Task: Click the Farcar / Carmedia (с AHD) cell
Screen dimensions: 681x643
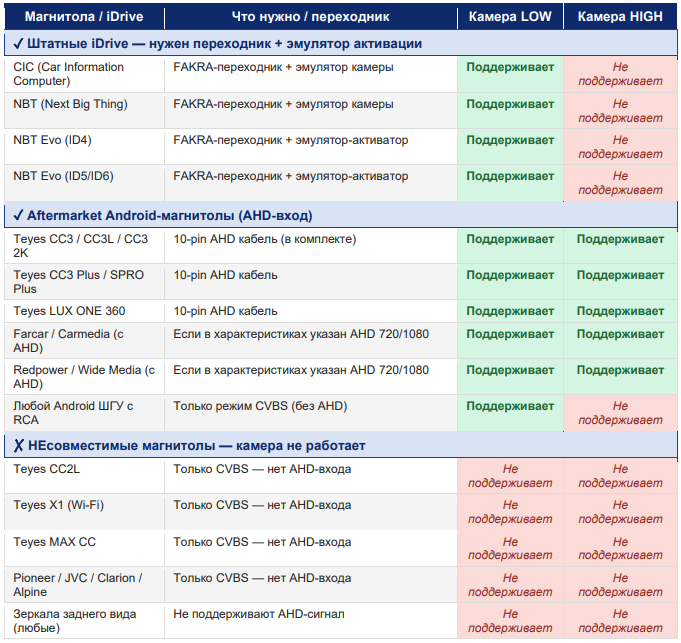Action: (x=84, y=341)
